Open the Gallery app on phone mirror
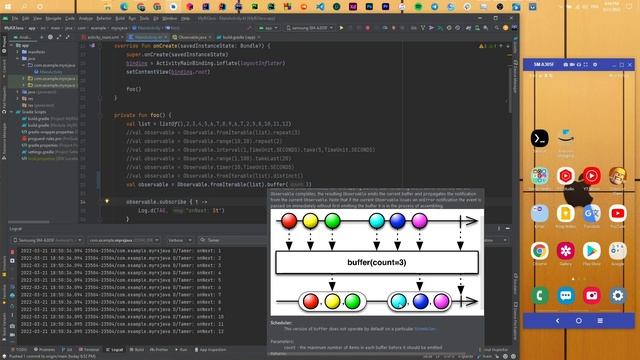 point(566,251)
